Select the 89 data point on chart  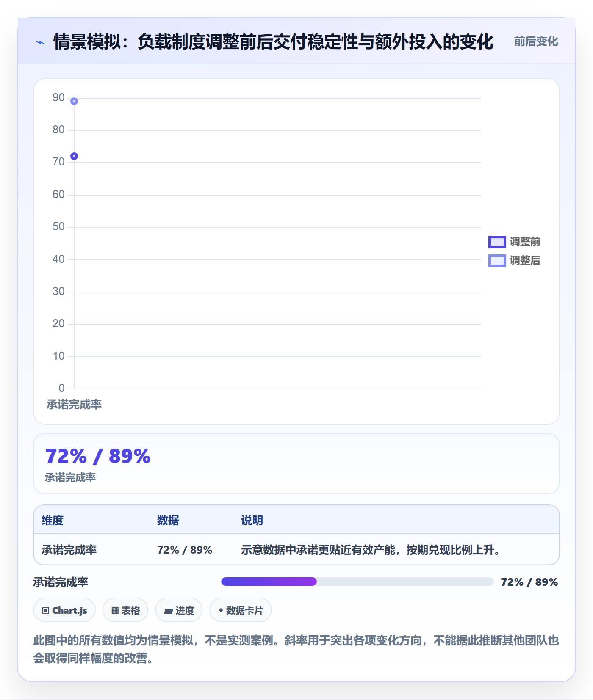pyautogui.click(x=74, y=101)
